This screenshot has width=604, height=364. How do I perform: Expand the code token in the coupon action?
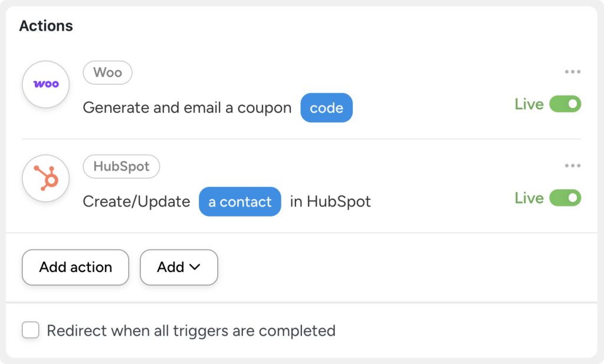pyautogui.click(x=326, y=107)
